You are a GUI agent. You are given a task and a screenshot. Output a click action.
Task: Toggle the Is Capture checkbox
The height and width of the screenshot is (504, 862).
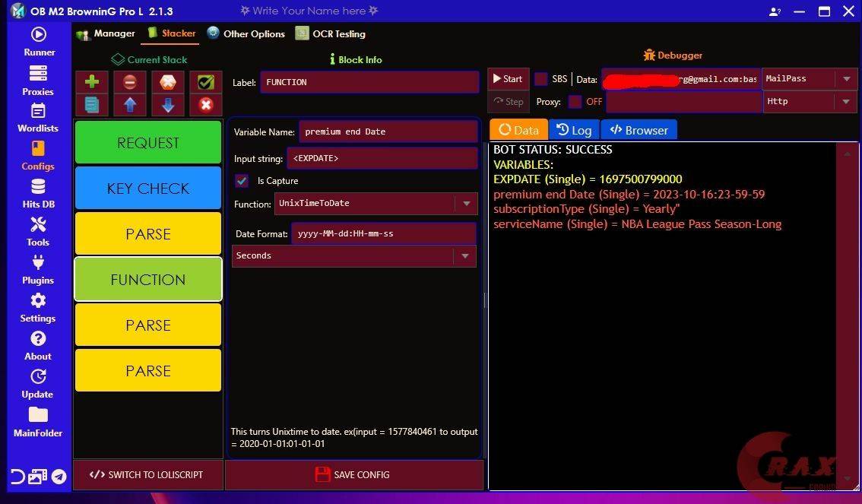241,180
